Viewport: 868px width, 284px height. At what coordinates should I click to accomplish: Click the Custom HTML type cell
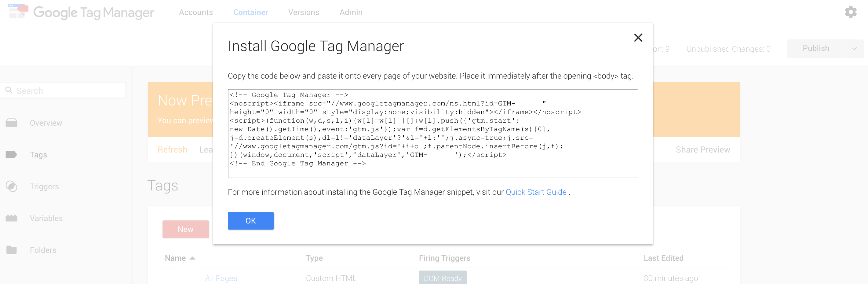[x=331, y=278]
